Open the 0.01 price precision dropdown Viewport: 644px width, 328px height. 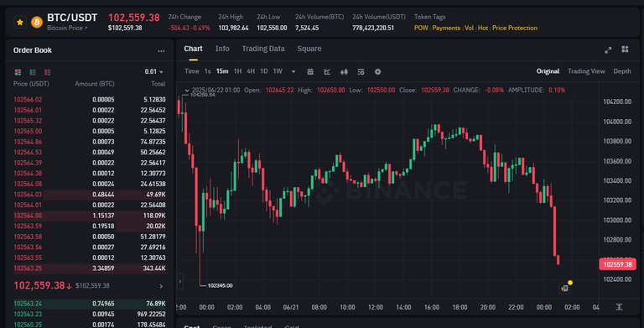coord(154,72)
